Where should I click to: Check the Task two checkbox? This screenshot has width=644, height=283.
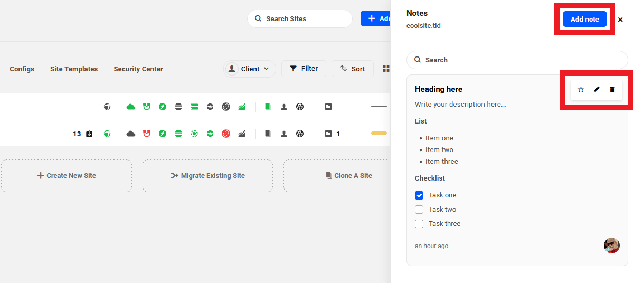pos(419,210)
